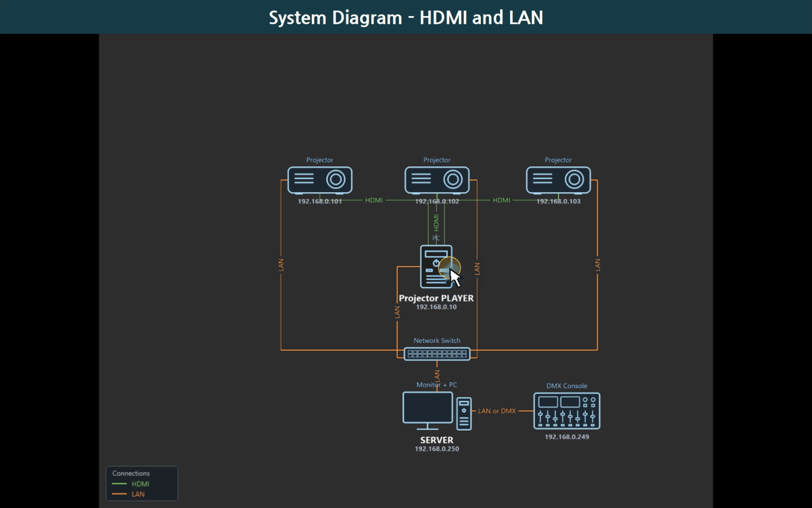Image resolution: width=812 pixels, height=508 pixels.
Task: Click the "SERVER" label text
Action: coord(437,440)
